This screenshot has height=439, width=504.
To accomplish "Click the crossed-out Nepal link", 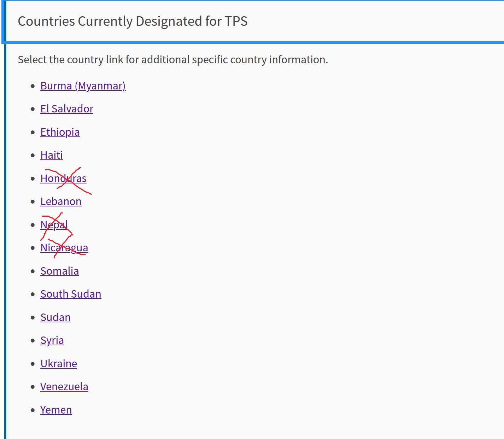I will (x=54, y=225).
